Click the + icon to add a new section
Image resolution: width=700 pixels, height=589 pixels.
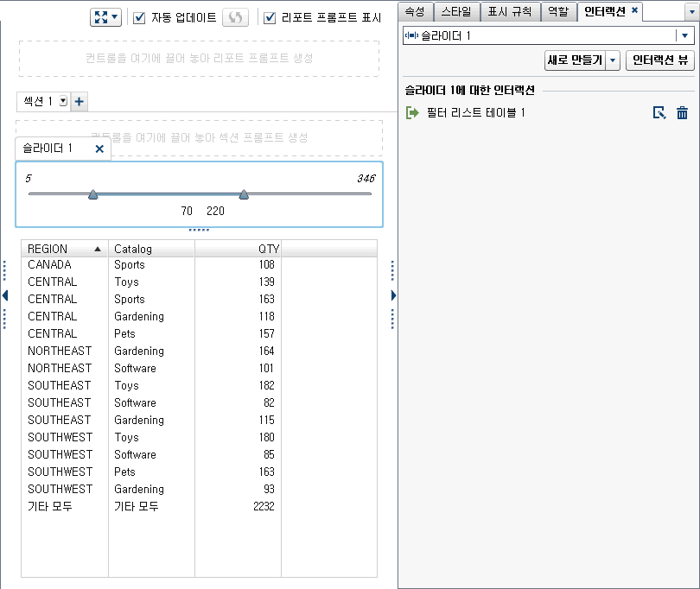click(79, 101)
